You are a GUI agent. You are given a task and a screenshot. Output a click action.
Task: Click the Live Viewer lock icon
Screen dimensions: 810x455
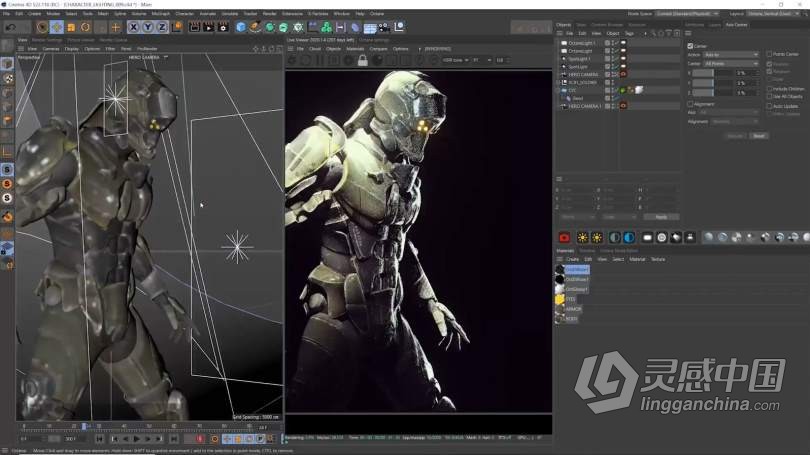[x=363, y=60]
